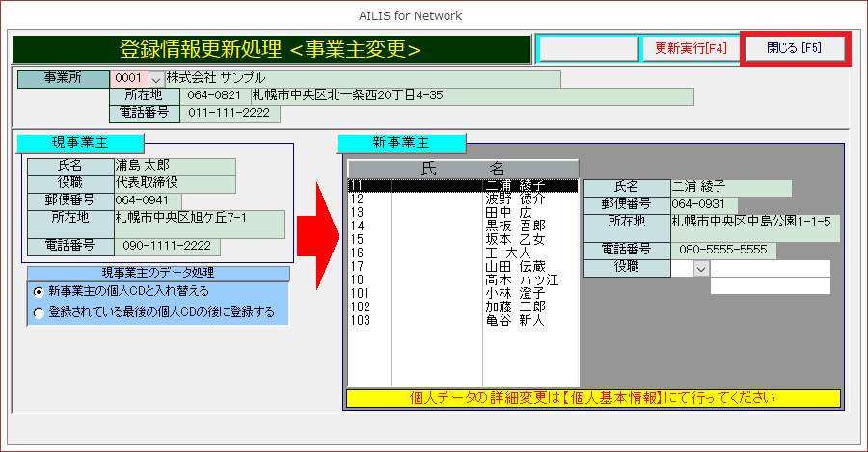This screenshot has height=452, width=868.
Task: Click the 役職 text field beside dropdown
Action: point(770,269)
